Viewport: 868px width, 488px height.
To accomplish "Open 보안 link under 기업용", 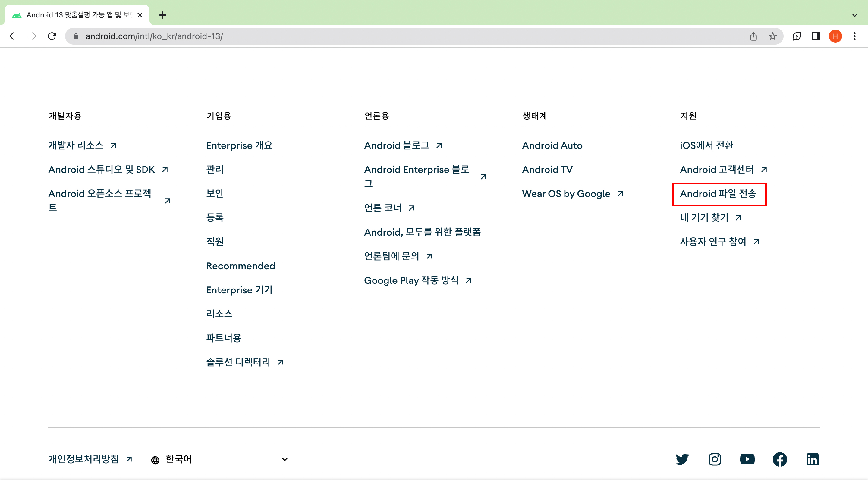I will tap(215, 193).
